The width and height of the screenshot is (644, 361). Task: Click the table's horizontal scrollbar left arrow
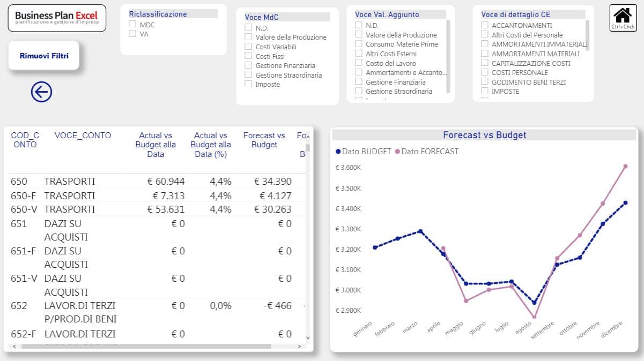[13, 347]
